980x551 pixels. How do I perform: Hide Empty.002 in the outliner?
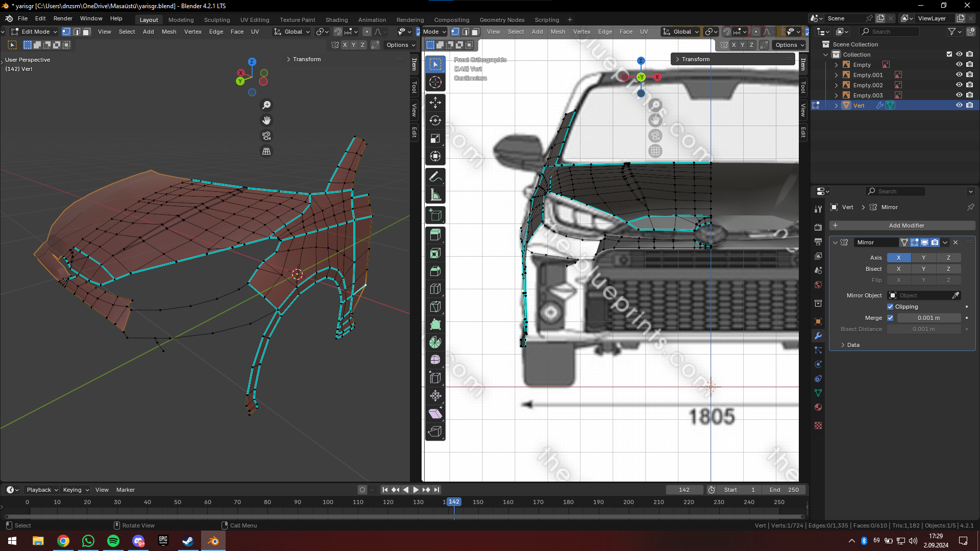pyautogui.click(x=959, y=85)
